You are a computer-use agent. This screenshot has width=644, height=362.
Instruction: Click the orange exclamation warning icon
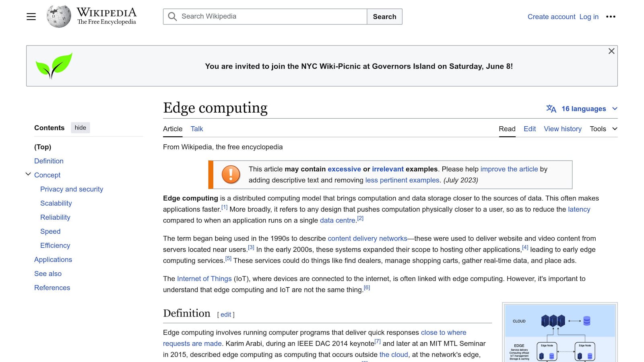tap(231, 175)
